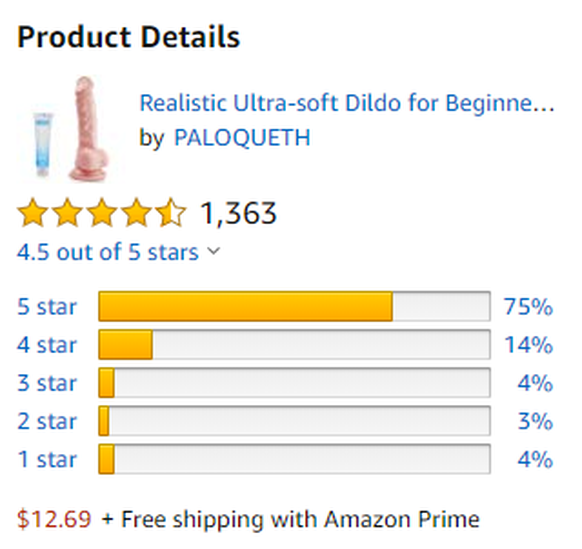The width and height of the screenshot is (582, 549).
Task: Filter reviews by 4 star label
Action: (47, 345)
